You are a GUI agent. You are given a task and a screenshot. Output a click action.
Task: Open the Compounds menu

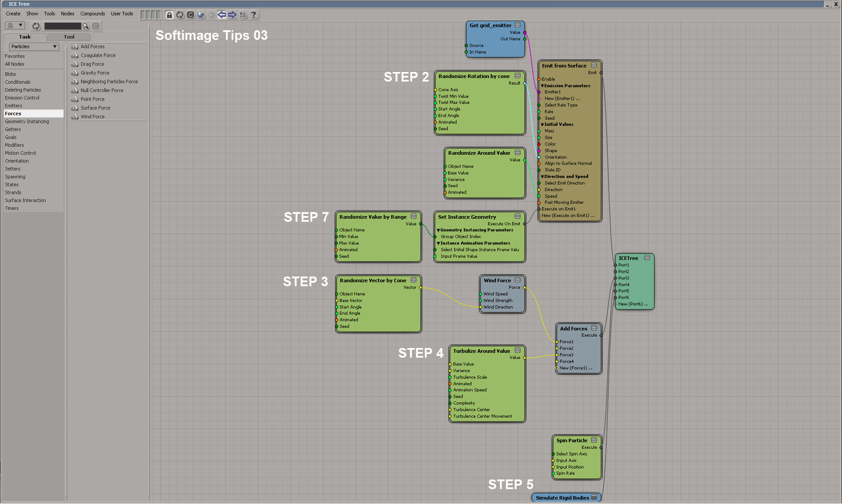(x=92, y=14)
